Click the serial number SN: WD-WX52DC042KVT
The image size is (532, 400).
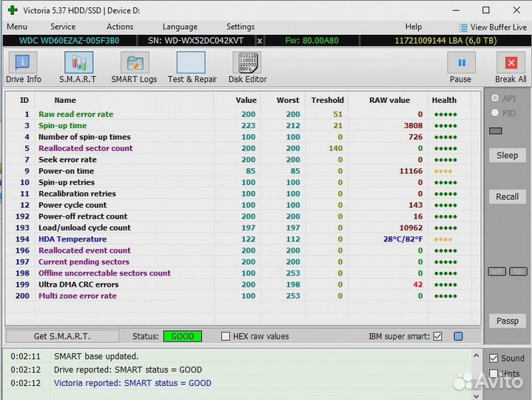pyautogui.click(x=196, y=41)
